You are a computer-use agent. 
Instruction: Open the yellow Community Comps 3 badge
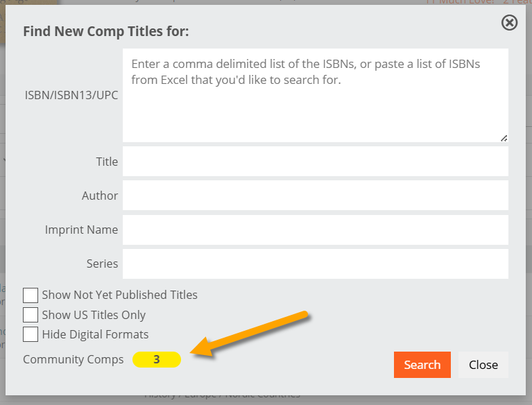click(x=157, y=359)
